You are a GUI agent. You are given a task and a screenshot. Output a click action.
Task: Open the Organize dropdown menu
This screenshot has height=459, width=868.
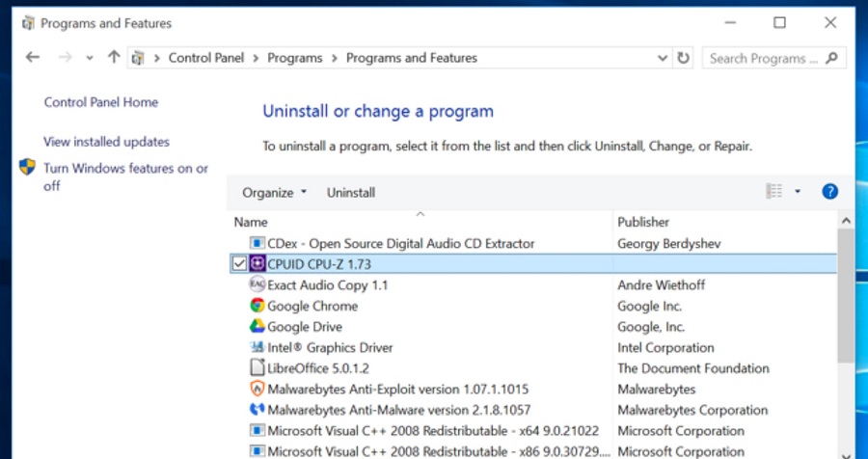pos(274,193)
